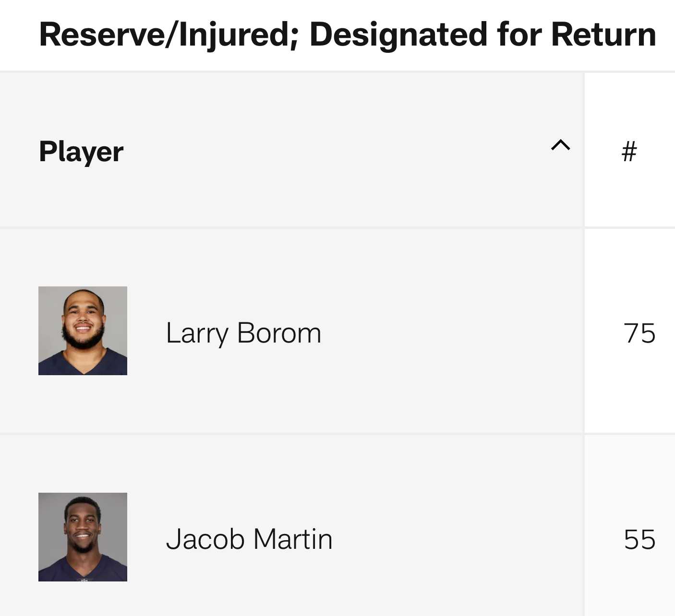Click the Reserve/Injured; Designated for Return heading

coord(348,35)
